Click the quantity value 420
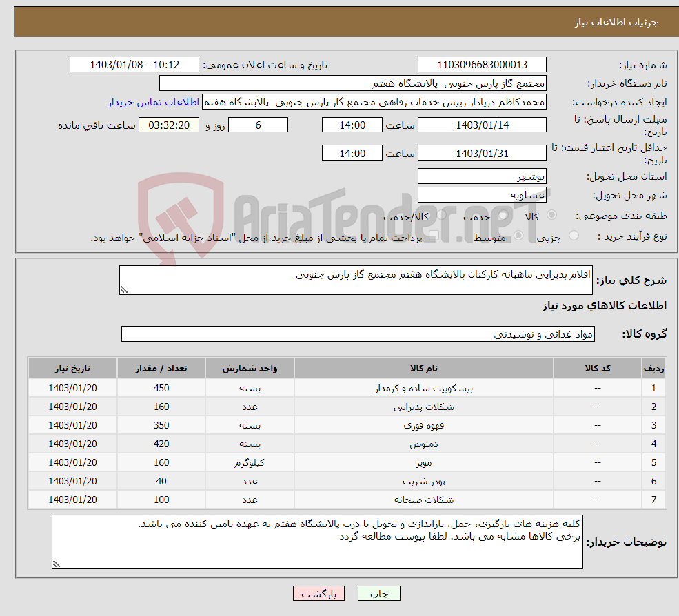This screenshot has width=679, height=616. click(x=161, y=444)
